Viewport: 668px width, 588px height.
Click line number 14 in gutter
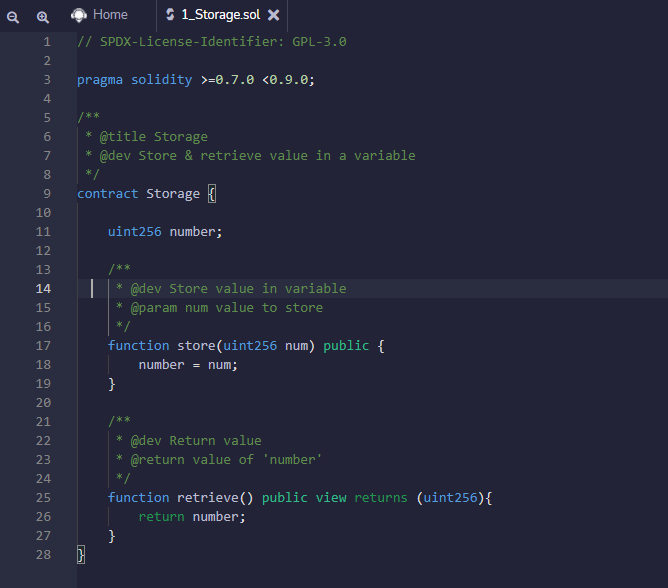coord(43,289)
